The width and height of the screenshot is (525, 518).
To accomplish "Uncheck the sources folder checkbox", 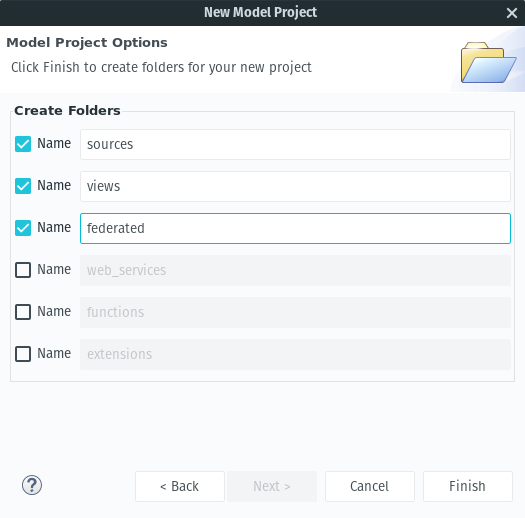I will (x=23, y=144).
